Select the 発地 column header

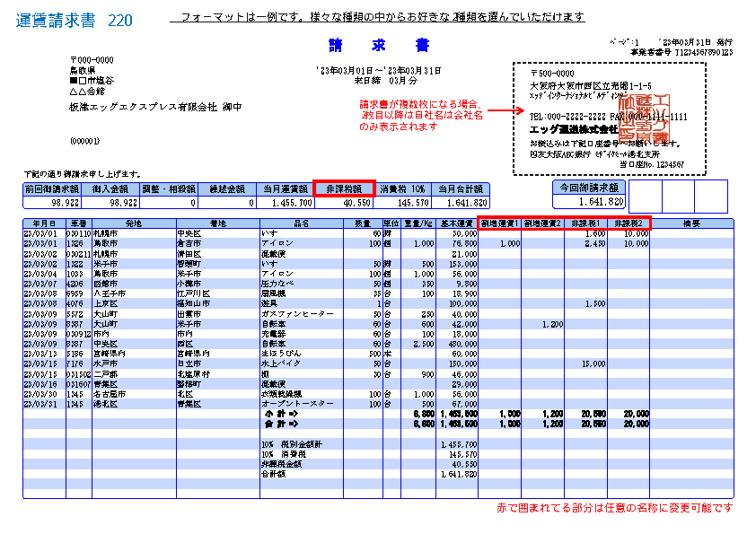134,223
